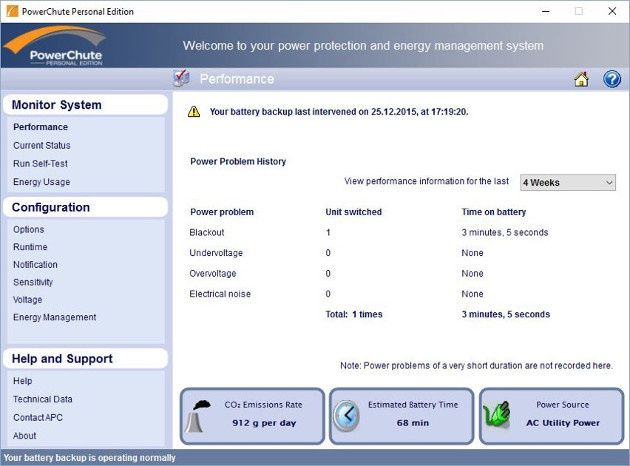Screen dimensions: 630x466
Task: Open Energy Usage page
Action: (x=41, y=182)
